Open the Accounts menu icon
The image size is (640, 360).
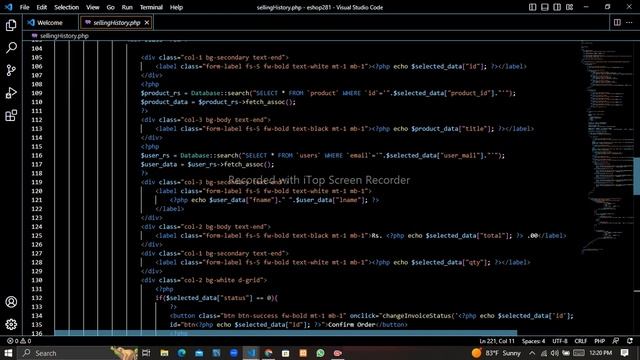(x=11, y=302)
